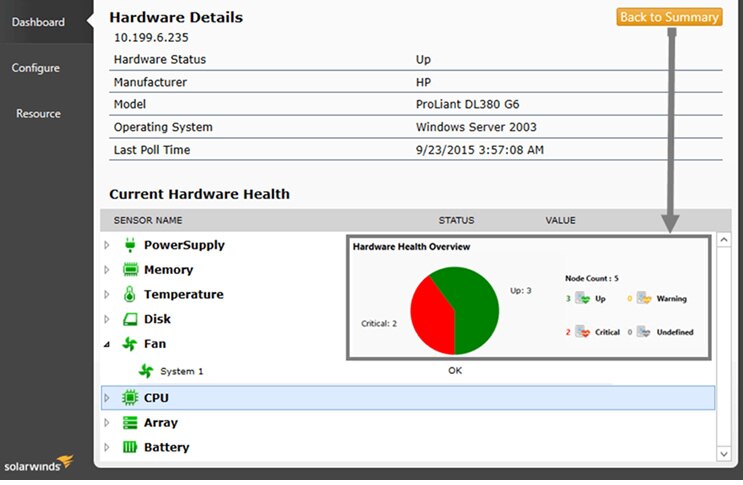Open the Configure sidebar menu

[x=36, y=68]
